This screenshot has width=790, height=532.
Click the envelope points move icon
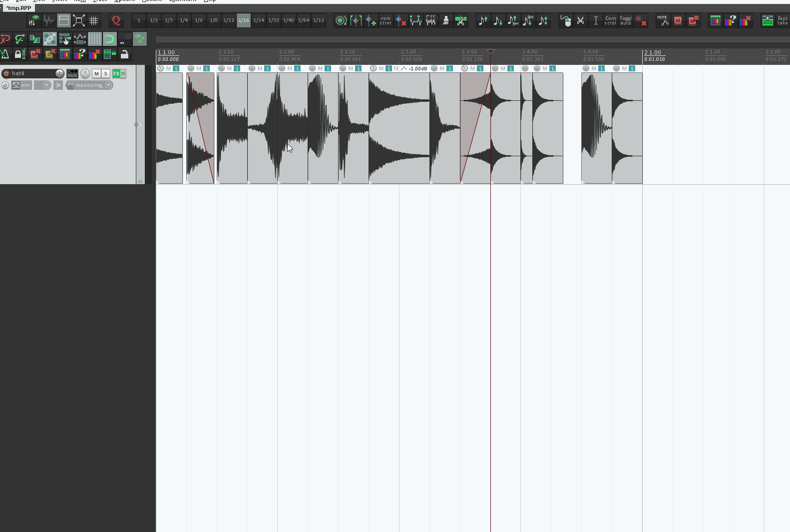pyautogui.click(x=80, y=39)
